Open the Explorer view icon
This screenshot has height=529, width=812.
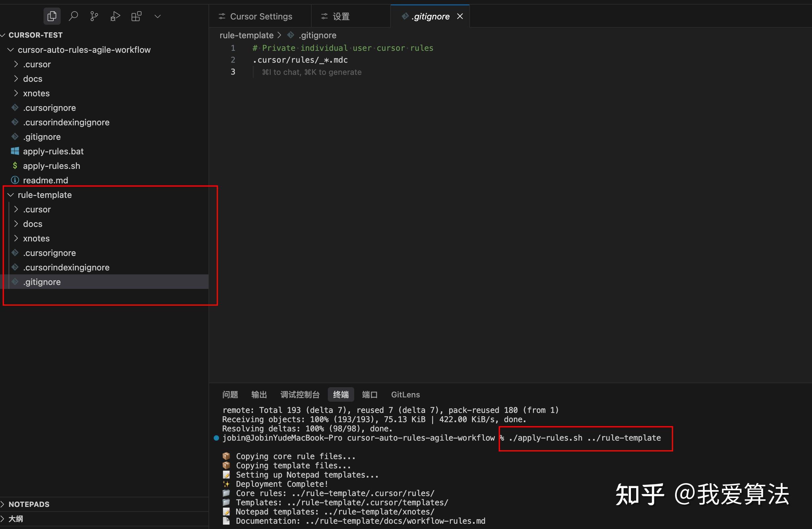point(52,16)
